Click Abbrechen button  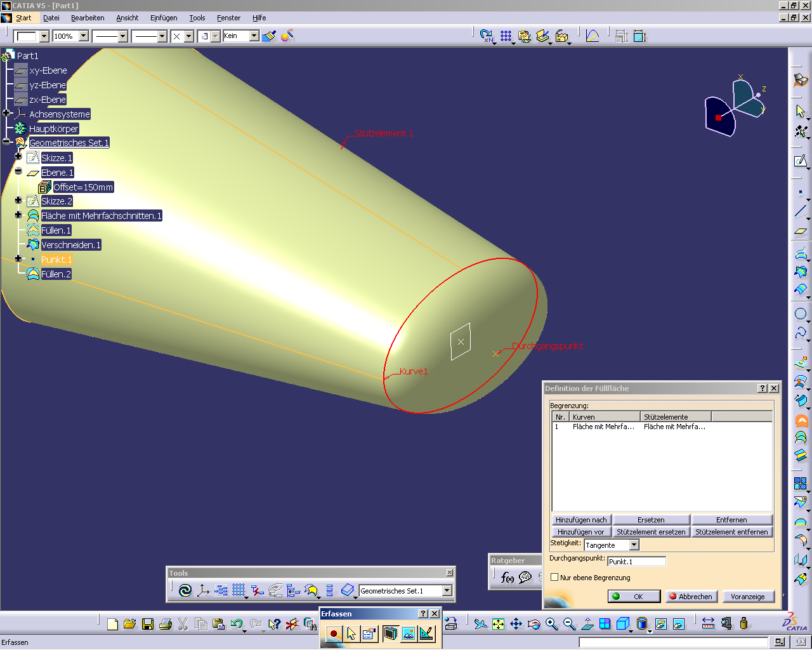click(x=691, y=597)
